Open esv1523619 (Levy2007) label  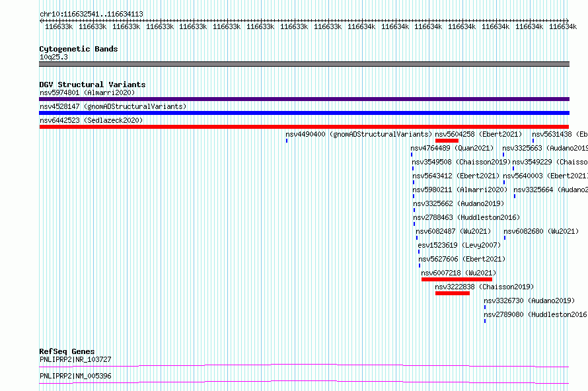(x=459, y=245)
